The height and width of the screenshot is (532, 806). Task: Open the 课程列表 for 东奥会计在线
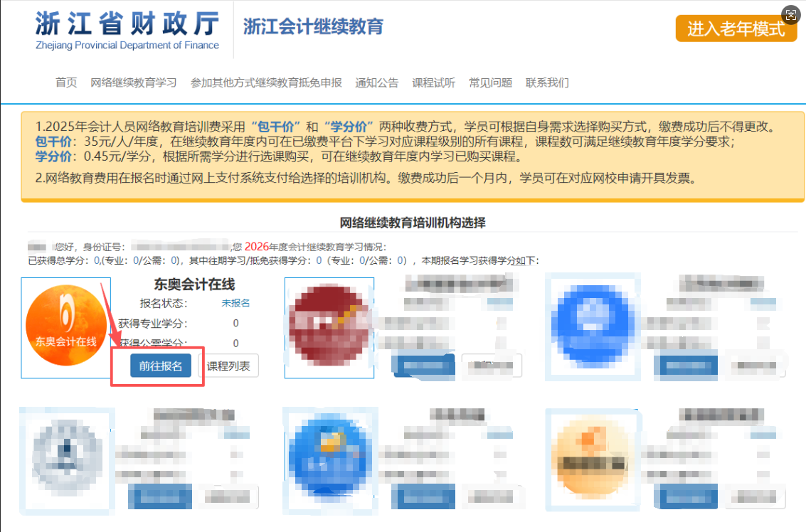pyautogui.click(x=228, y=366)
